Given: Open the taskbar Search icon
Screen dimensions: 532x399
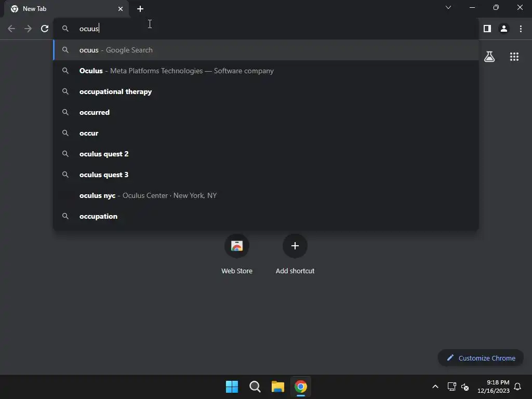Looking at the screenshot, I should pos(255,387).
